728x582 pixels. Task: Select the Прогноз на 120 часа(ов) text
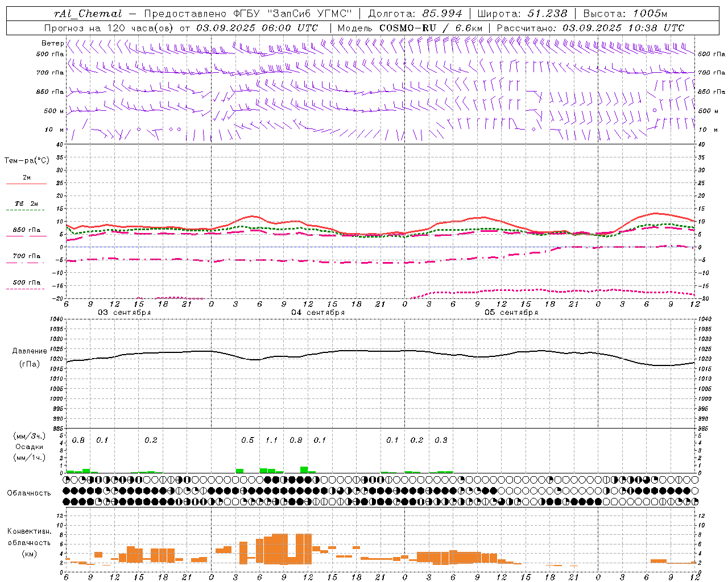pyautogui.click(x=110, y=28)
